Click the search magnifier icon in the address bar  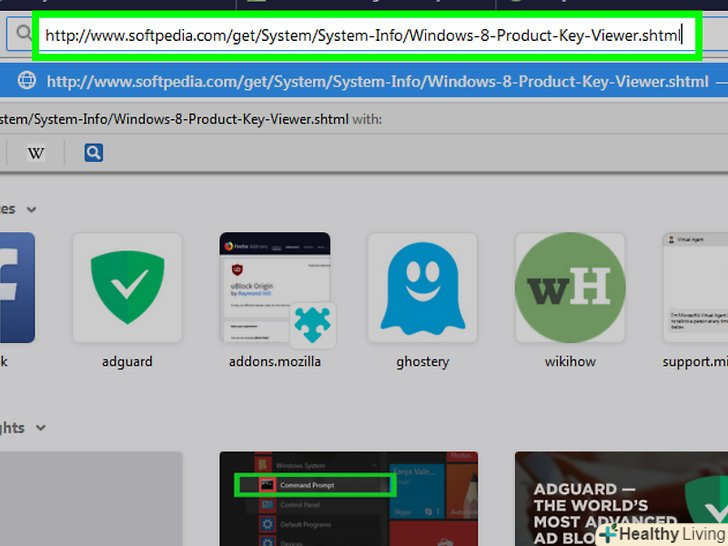(x=23, y=33)
